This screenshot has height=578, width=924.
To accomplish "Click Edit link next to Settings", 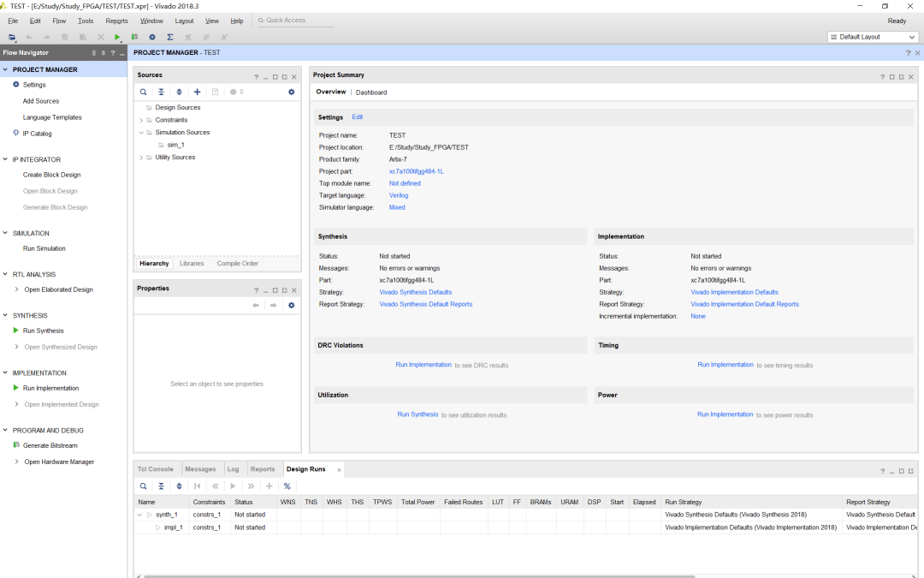I will [x=357, y=116].
